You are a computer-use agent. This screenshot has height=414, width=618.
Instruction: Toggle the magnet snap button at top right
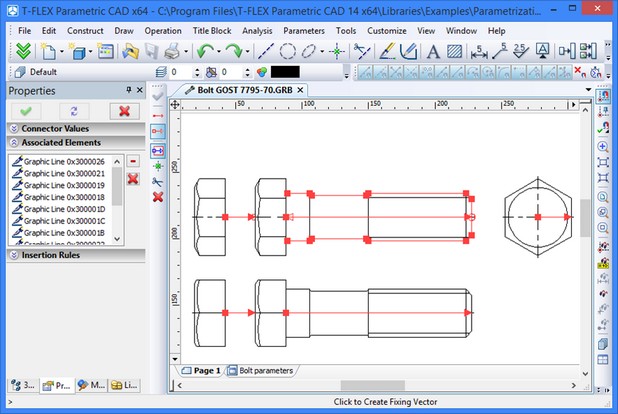click(x=603, y=96)
